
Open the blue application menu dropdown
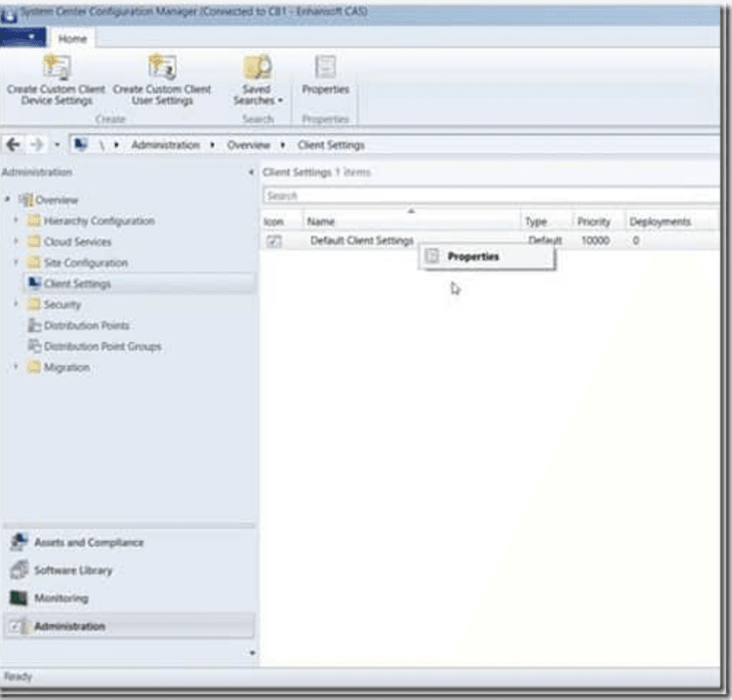(22, 37)
